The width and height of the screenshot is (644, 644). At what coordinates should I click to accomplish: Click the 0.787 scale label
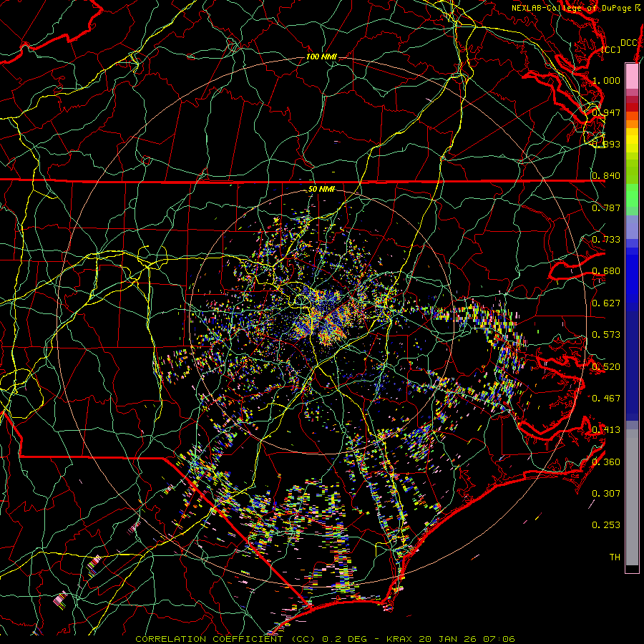pyautogui.click(x=606, y=208)
